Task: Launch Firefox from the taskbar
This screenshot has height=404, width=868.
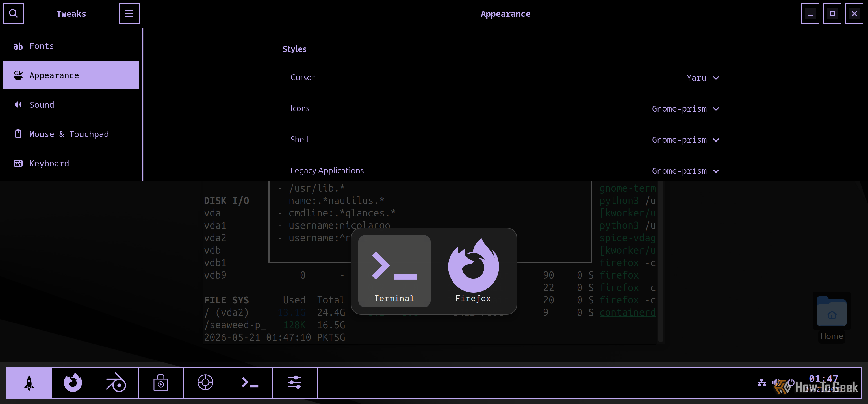Action: tap(73, 383)
